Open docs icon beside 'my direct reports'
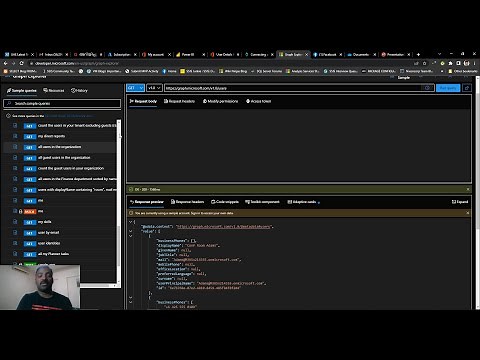 [x=15, y=136]
